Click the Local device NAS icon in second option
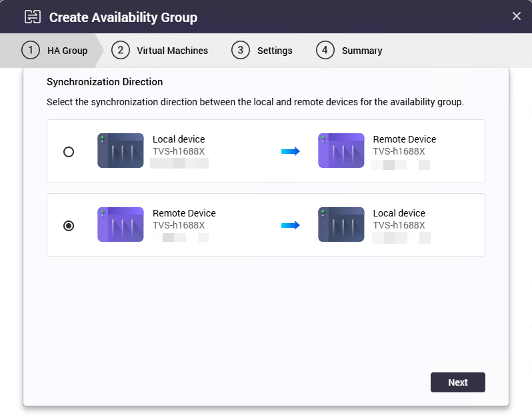 341,224
